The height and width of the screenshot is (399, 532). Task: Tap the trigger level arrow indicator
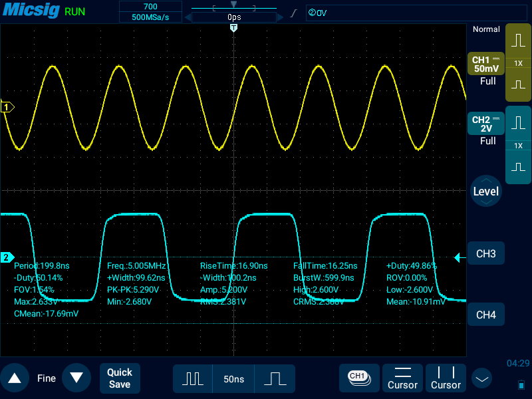click(x=460, y=258)
